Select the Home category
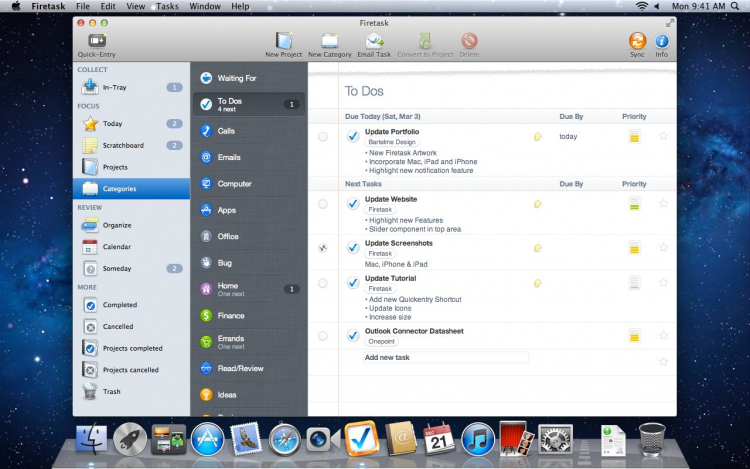Screen dimensions: 750x469 pos(249,289)
